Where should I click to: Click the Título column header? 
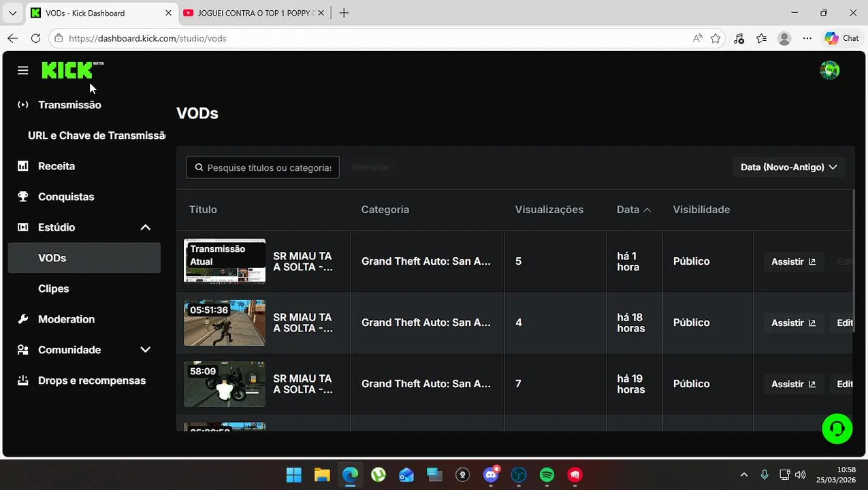point(203,210)
